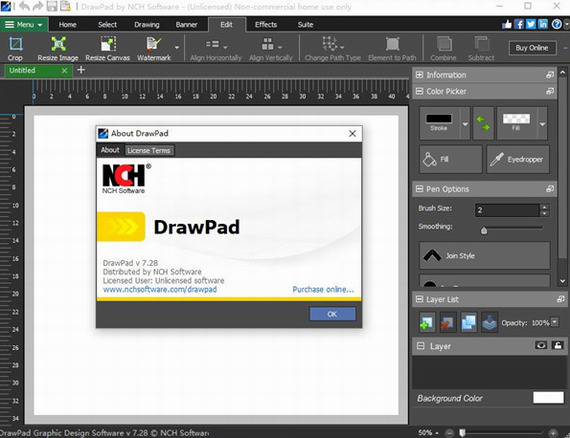Select the Crop tool
570x438 pixels.
[15, 48]
